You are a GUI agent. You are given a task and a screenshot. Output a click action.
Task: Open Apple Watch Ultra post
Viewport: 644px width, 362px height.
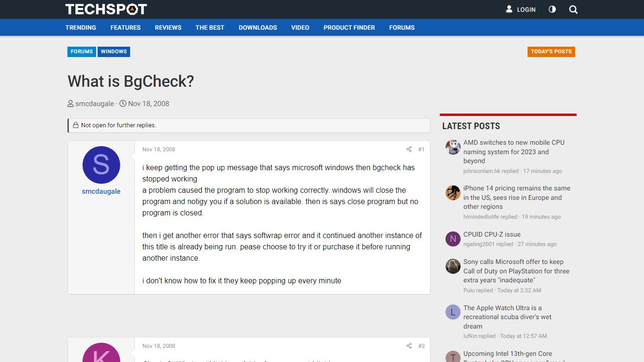(507, 317)
